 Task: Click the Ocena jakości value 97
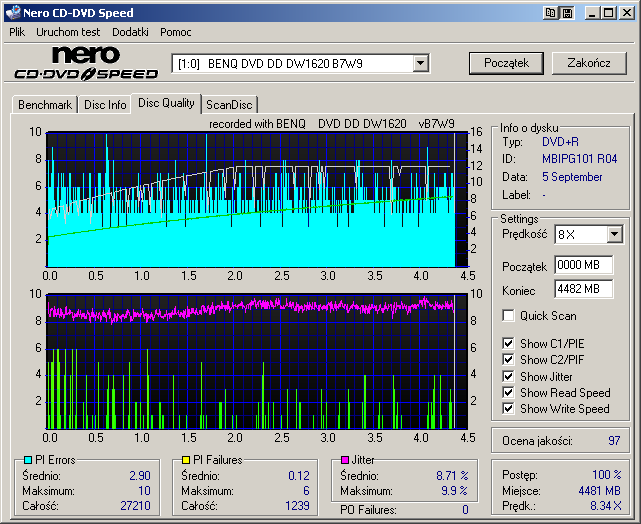tap(614, 441)
